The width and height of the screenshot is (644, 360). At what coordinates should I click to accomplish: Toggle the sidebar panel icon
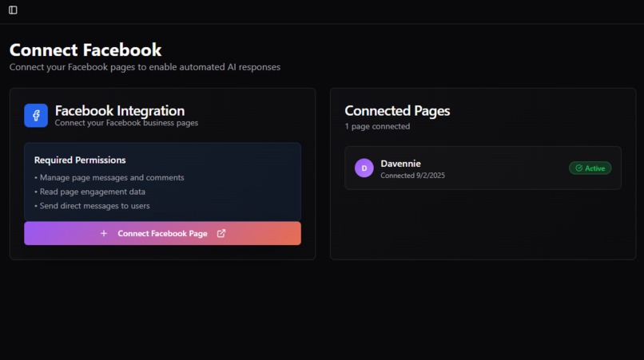[x=13, y=10]
